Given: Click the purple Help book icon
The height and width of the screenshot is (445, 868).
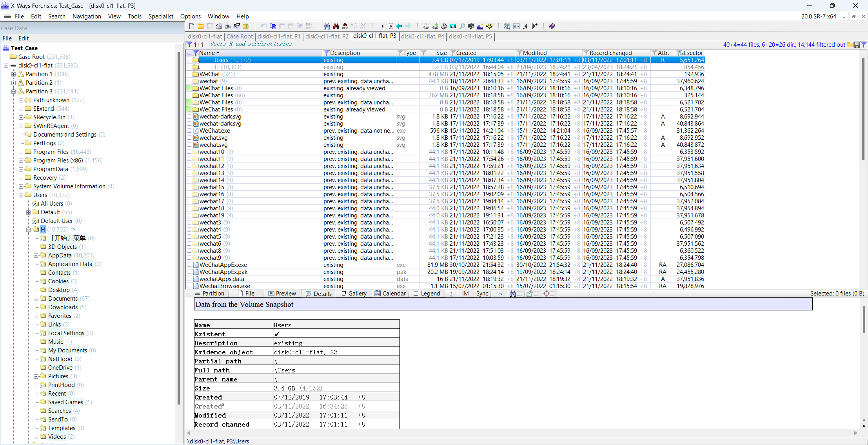Looking at the screenshot, I should tap(552, 26).
